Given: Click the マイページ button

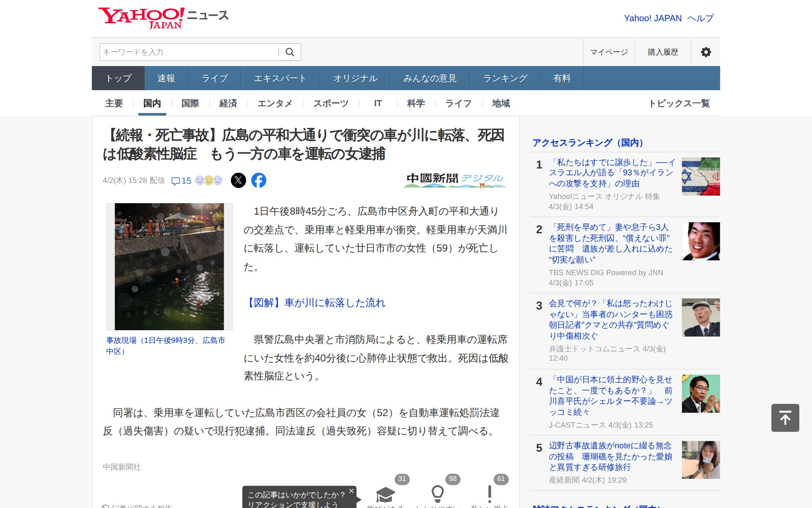Looking at the screenshot, I should [x=609, y=52].
